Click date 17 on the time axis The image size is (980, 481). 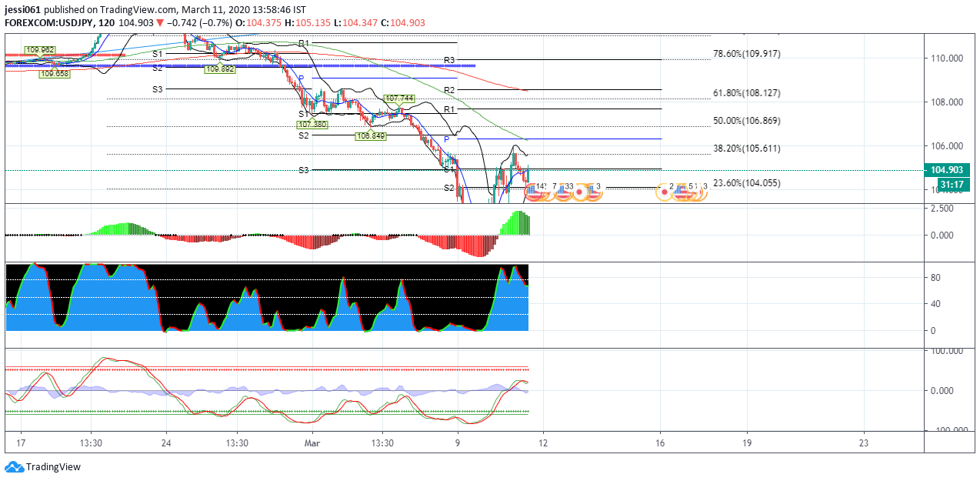[x=21, y=443]
